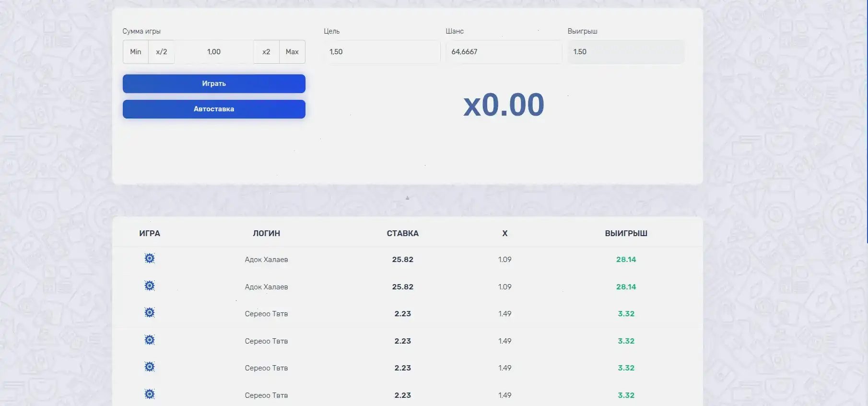Click the СТАВКА column header
The width and height of the screenshot is (868, 406).
pyautogui.click(x=402, y=233)
